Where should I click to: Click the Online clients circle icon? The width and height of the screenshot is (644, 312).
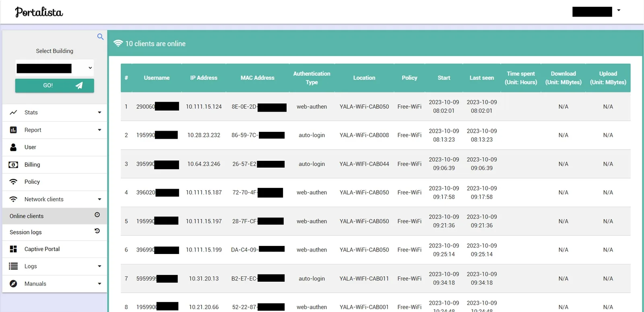pyautogui.click(x=97, y=215)
